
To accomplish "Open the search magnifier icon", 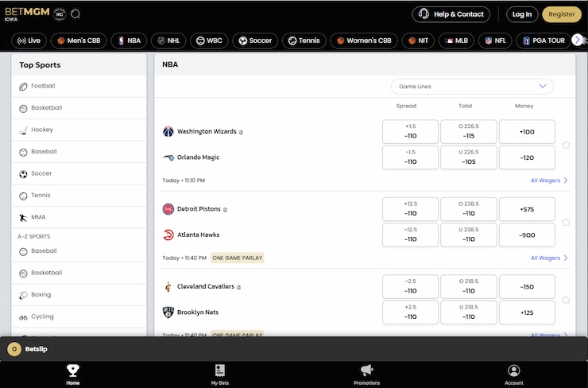I will coord(75,14).
